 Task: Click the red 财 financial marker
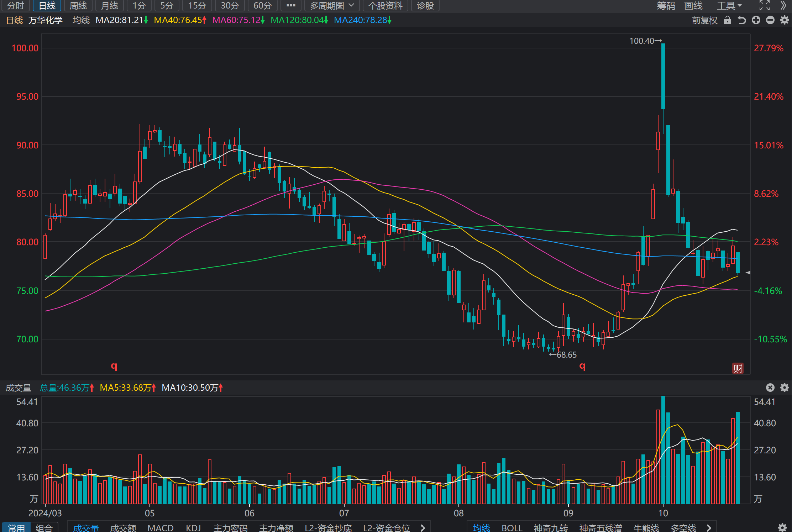[x=738, y=368]
